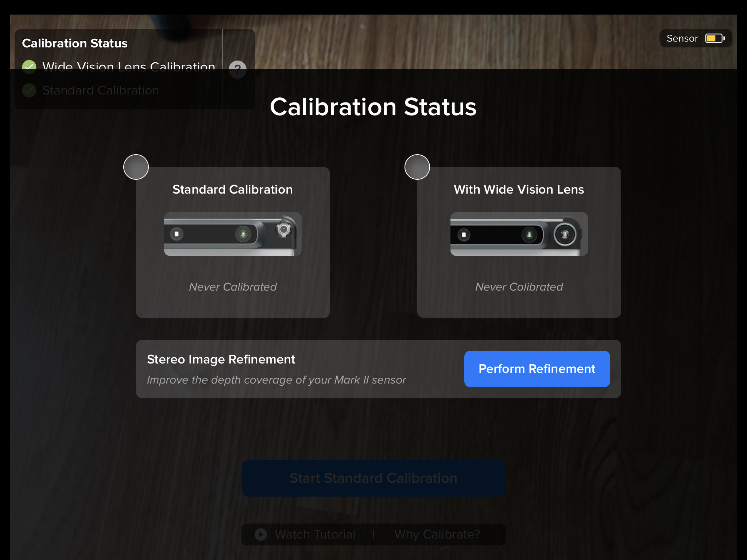Click the Wide Vision Lens Calibration status item
Viewport: 747px width, 560px height.
point(128,67)
